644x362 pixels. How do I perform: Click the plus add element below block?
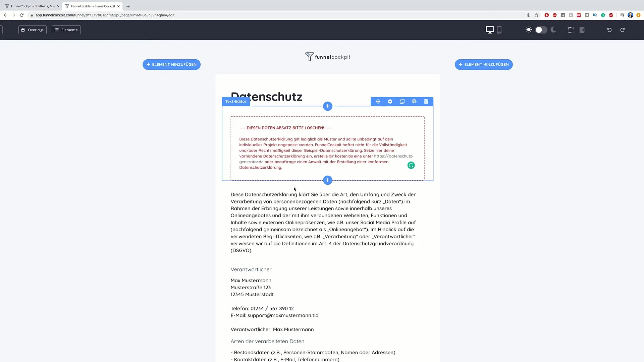[327, 180]
